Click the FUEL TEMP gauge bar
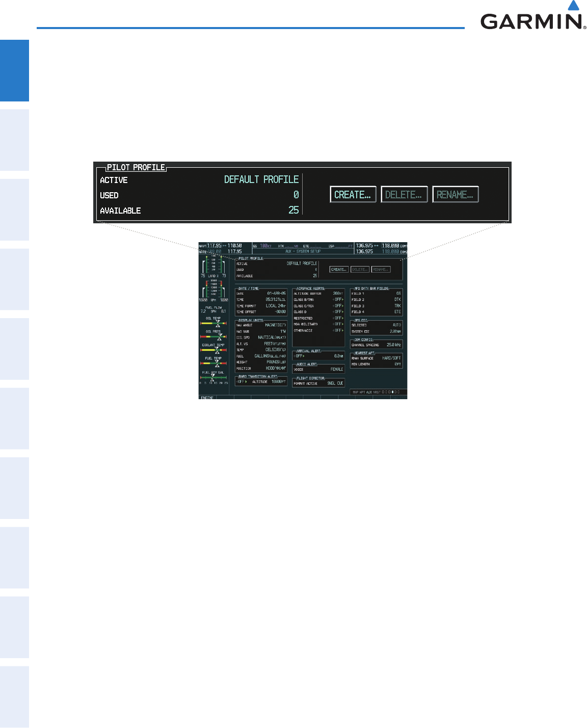Viewport: 587px width, 728px height. pos(214,363)
